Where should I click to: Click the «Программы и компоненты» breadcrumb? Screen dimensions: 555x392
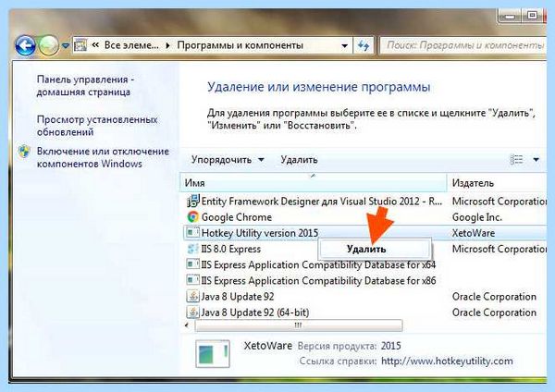(240, 45)
